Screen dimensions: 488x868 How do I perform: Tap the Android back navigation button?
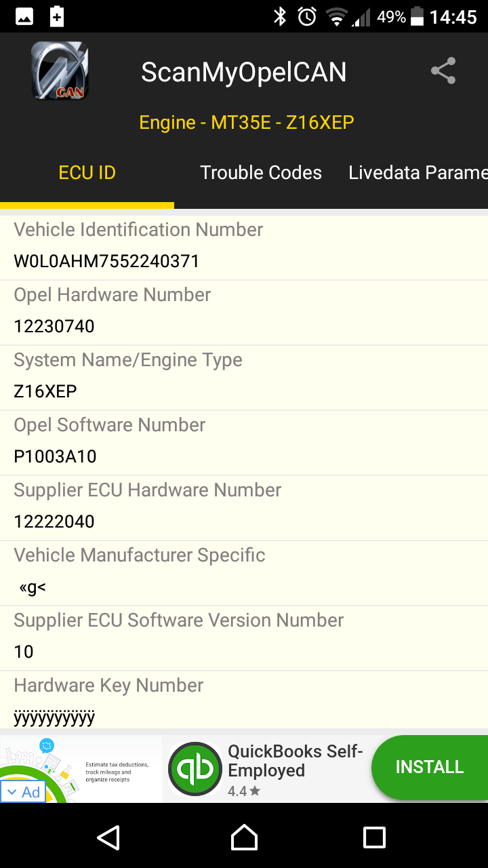(108, 837)
